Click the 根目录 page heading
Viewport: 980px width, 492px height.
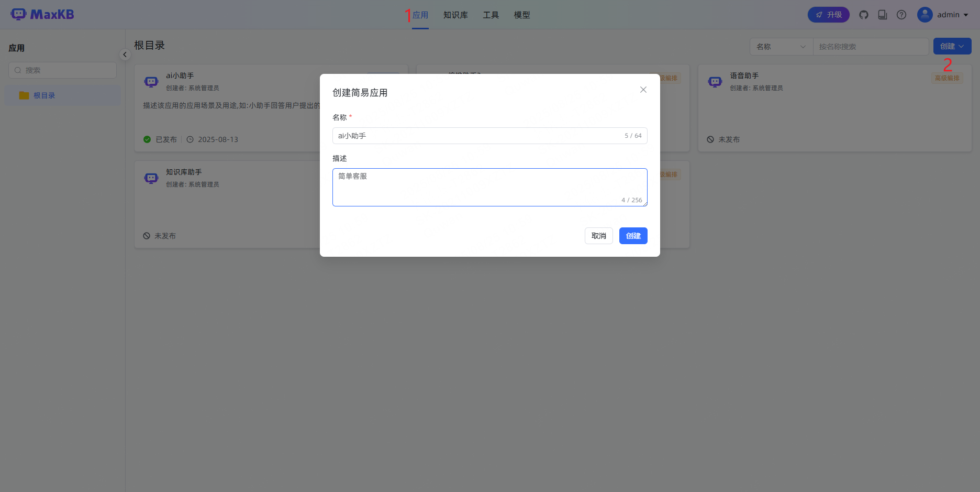[x=150, y=46]
